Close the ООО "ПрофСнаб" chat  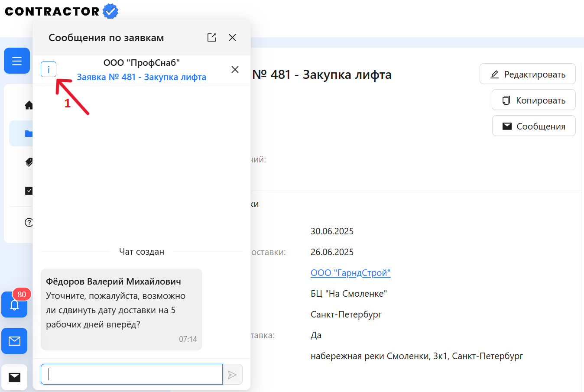[235, 69]
